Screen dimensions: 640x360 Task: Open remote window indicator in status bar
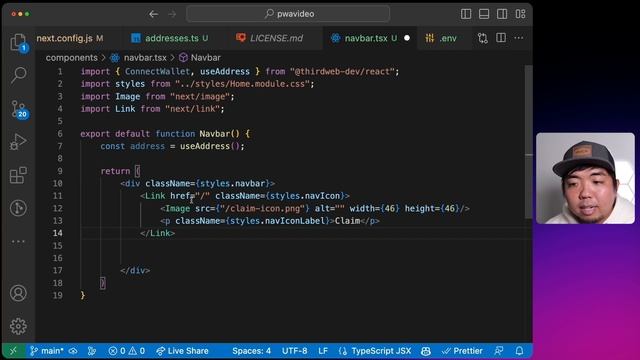13,351
